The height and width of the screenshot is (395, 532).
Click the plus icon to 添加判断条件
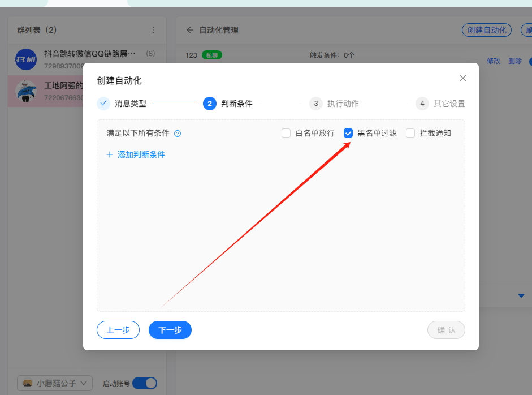(x=109, y=154)
